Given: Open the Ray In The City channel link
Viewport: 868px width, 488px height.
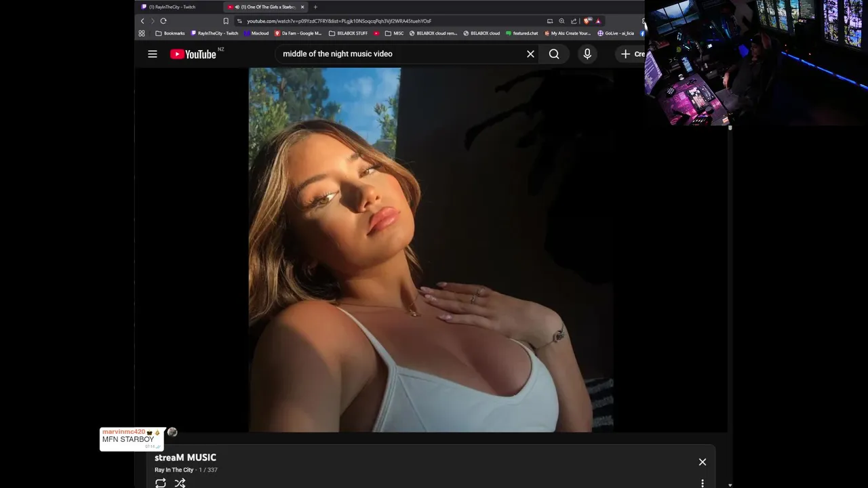Looking at the screenshot, I should pyautogui.click(x=174, y=470).
